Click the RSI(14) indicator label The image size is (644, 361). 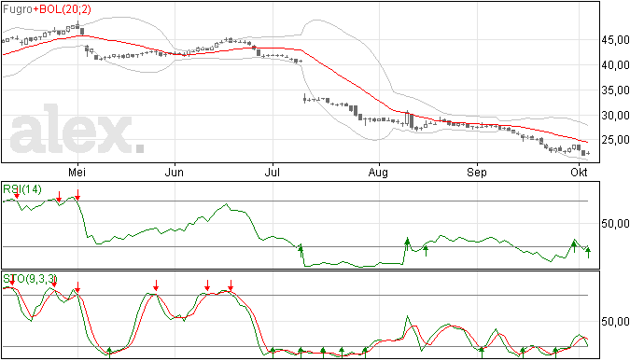coord(22,189)
